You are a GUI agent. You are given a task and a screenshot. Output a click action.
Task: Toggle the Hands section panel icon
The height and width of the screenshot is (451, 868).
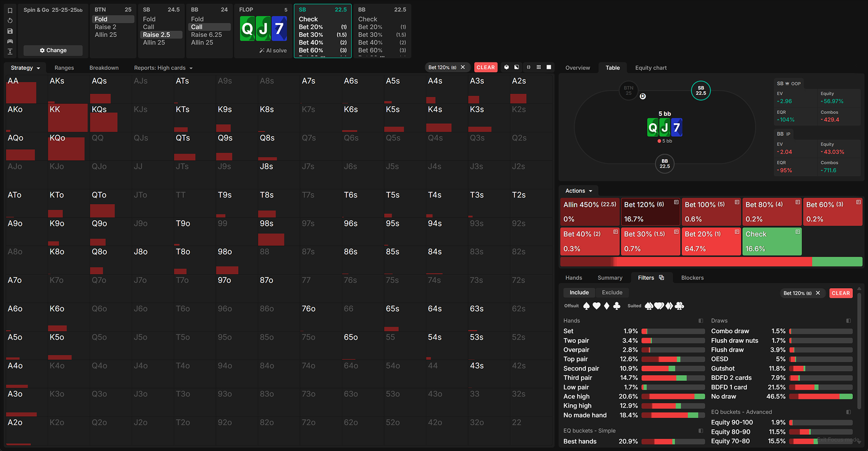pyautogui.click(x=700, y=321)
